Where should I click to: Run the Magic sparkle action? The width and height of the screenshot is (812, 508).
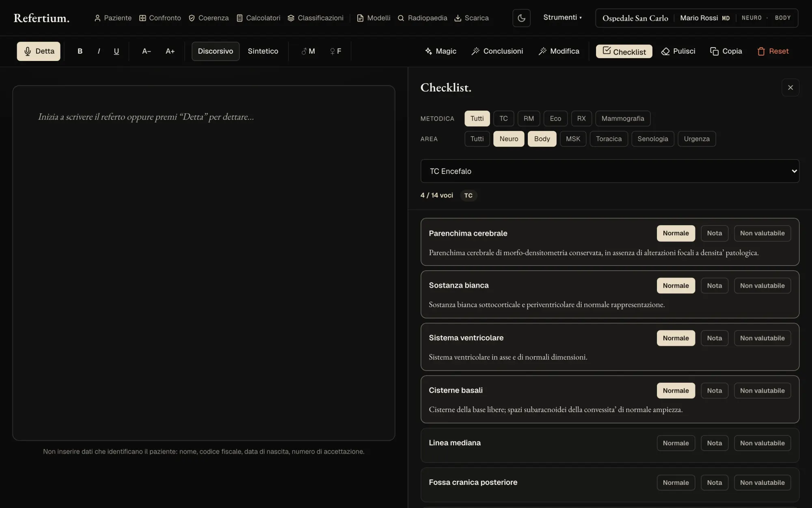click(x=441, y=51)
